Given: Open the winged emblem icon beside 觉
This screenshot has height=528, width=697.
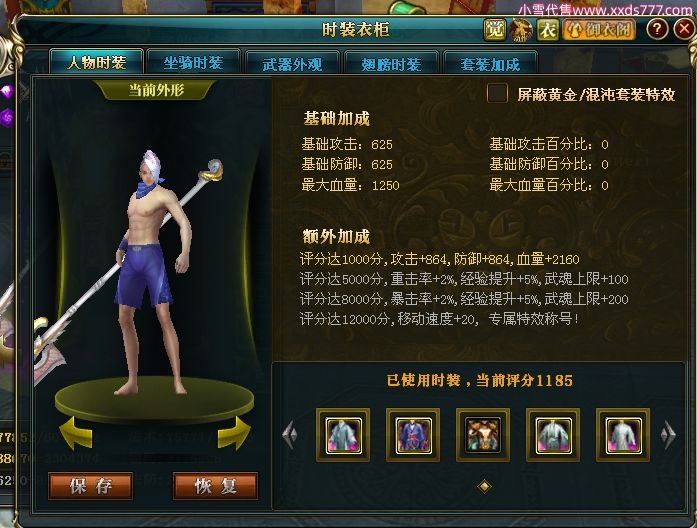Looking at the screenshot, I should (521, 30).
